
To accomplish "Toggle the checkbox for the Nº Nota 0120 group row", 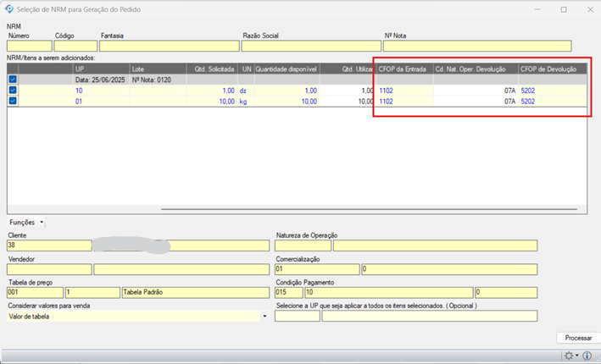I will 13,80.
